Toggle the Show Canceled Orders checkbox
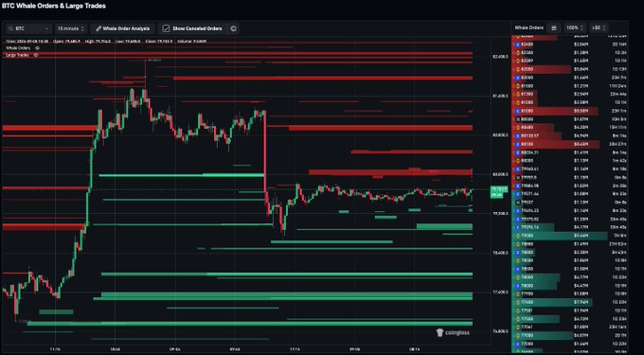644x355 pixels. pyautogui.click(x=166, y=28)
